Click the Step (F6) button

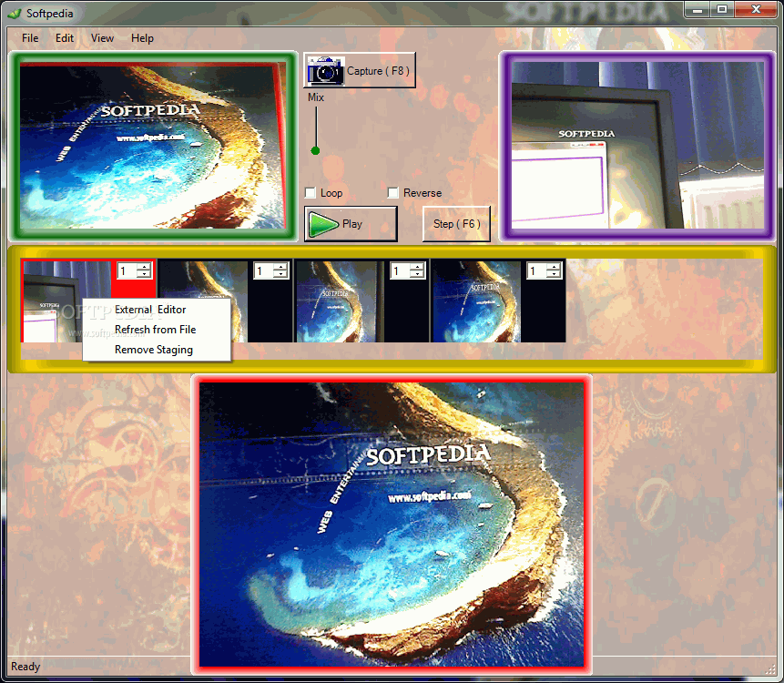coord(456,224)
